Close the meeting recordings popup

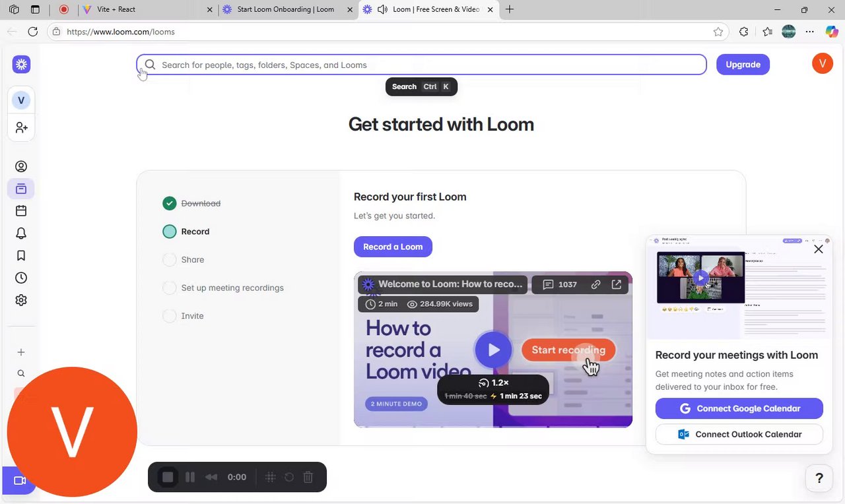point(819,249)
